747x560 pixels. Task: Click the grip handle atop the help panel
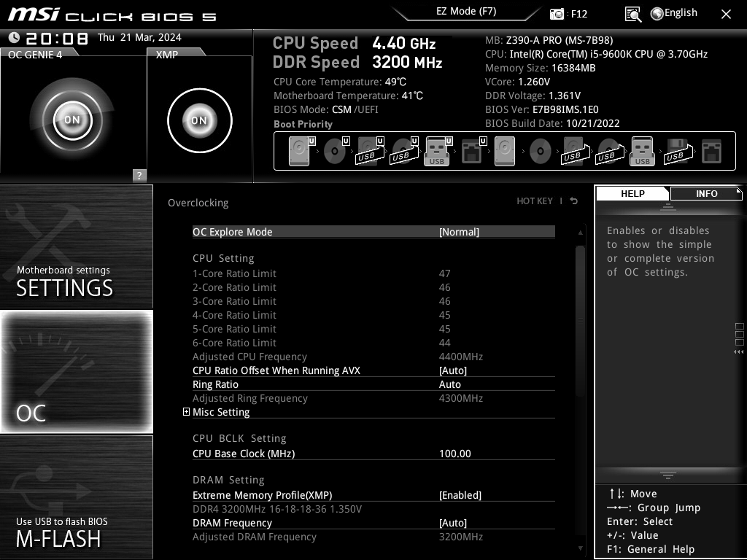point(668,207)
